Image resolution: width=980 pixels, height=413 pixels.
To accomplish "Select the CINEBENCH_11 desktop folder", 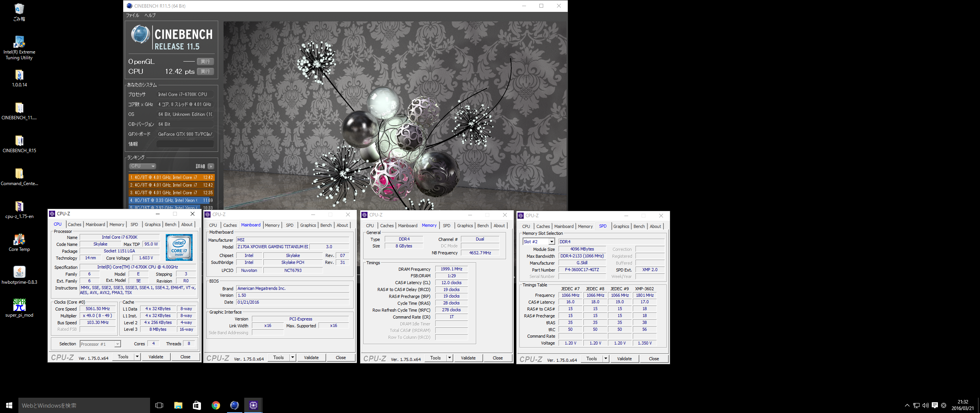I will point(19,111).
